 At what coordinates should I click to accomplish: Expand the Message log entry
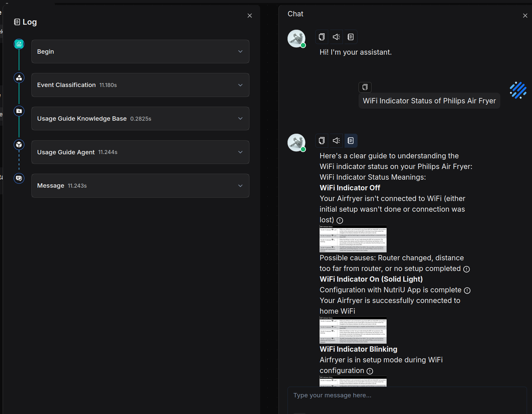[x=240, y=186]
